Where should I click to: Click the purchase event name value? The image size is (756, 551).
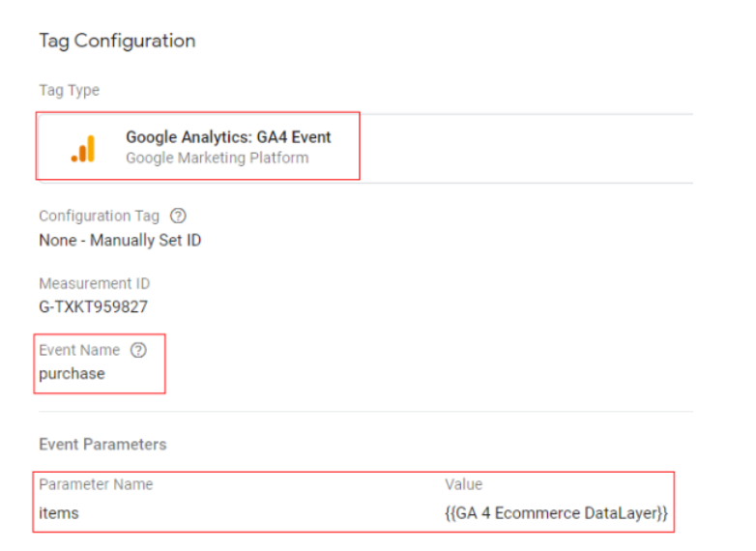pyautogui.click(x=72, y=373)
